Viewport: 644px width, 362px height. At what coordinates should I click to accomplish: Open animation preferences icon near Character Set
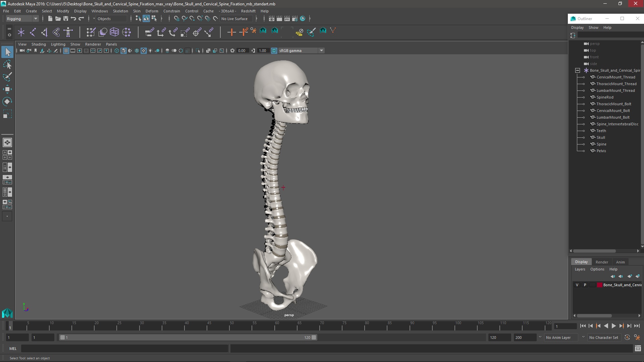pos(637,338)
